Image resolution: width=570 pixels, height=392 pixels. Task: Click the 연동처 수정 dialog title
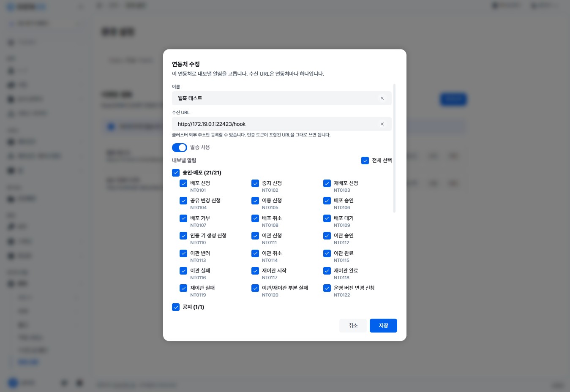pos(186,64)
